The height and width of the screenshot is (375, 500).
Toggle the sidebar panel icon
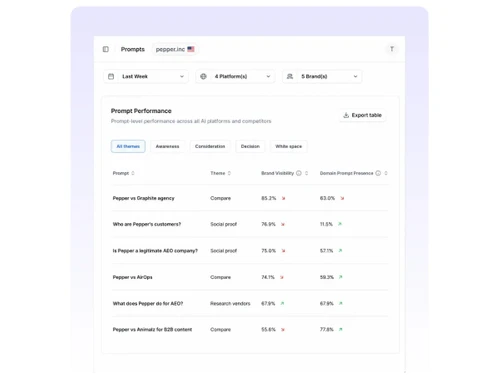106,49
